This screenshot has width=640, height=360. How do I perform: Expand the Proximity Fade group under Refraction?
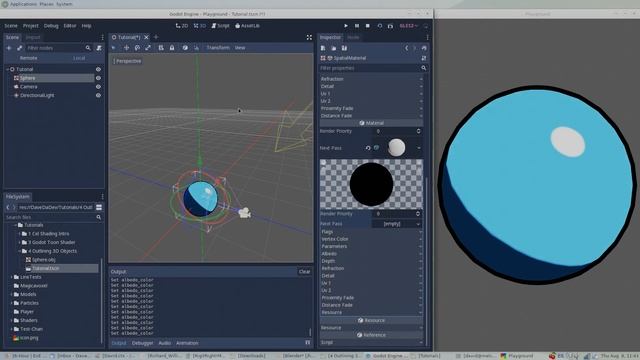pyautogui.click(x=371, y=108)
